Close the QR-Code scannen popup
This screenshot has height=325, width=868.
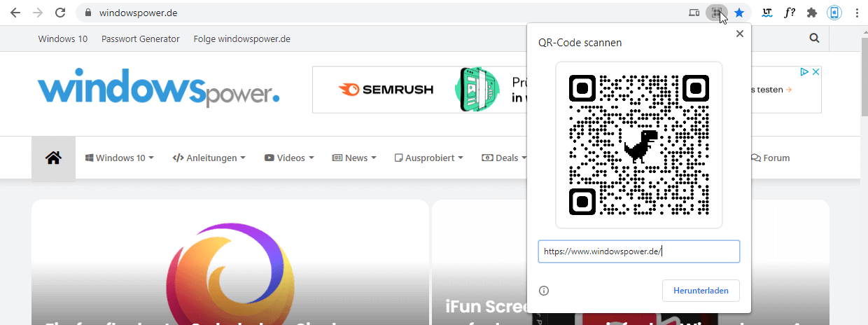click(740, 34)
